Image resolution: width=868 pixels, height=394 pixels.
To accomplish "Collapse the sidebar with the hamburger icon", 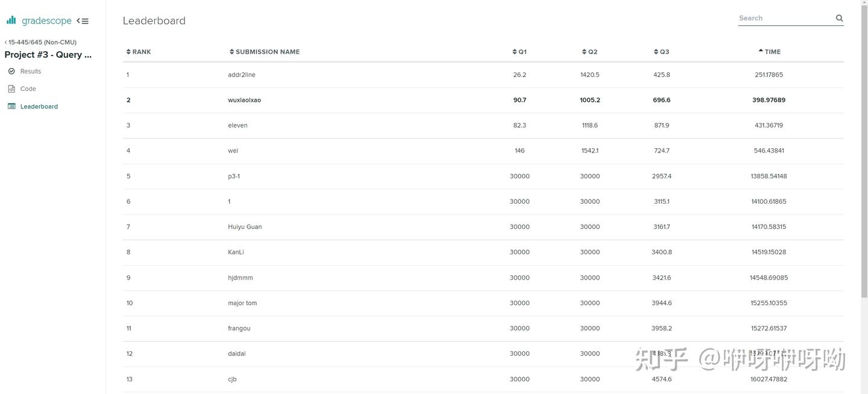I will point(83,21).
